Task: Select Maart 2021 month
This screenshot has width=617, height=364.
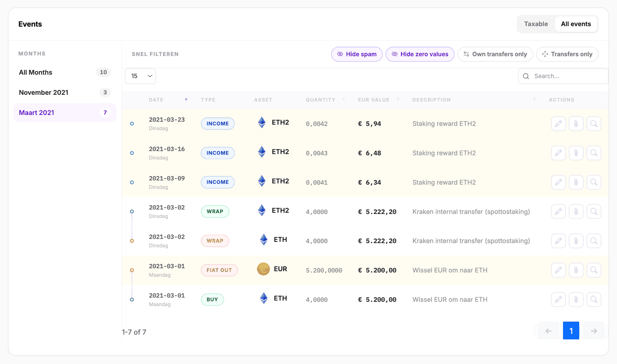Action: (65, 113)
